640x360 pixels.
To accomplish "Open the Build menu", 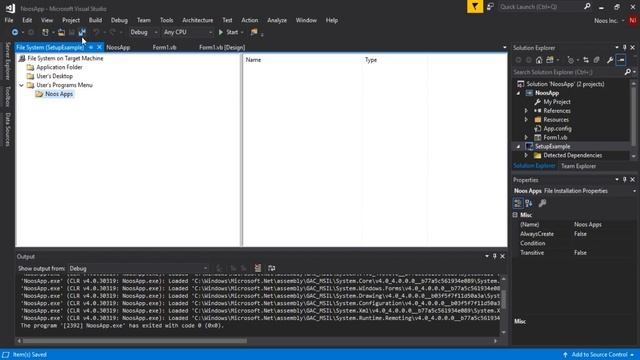I will tap(95, 20).
